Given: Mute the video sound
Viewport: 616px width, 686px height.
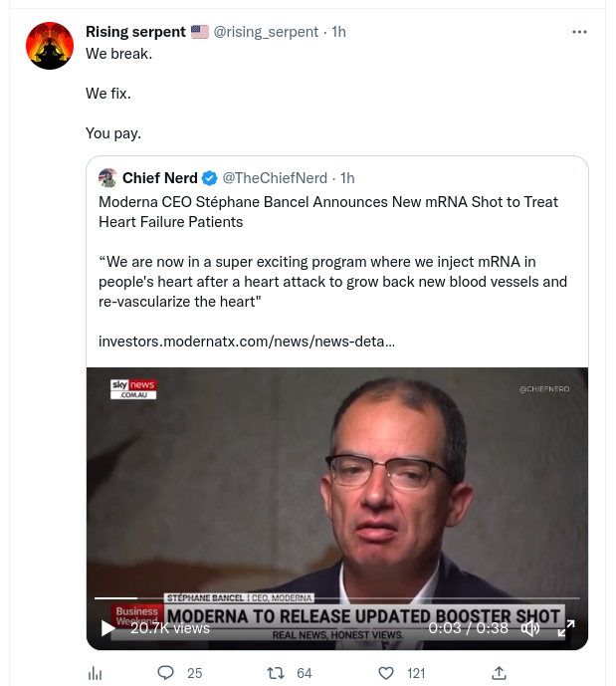Looking at the screenshot, I should coord(530,628).
